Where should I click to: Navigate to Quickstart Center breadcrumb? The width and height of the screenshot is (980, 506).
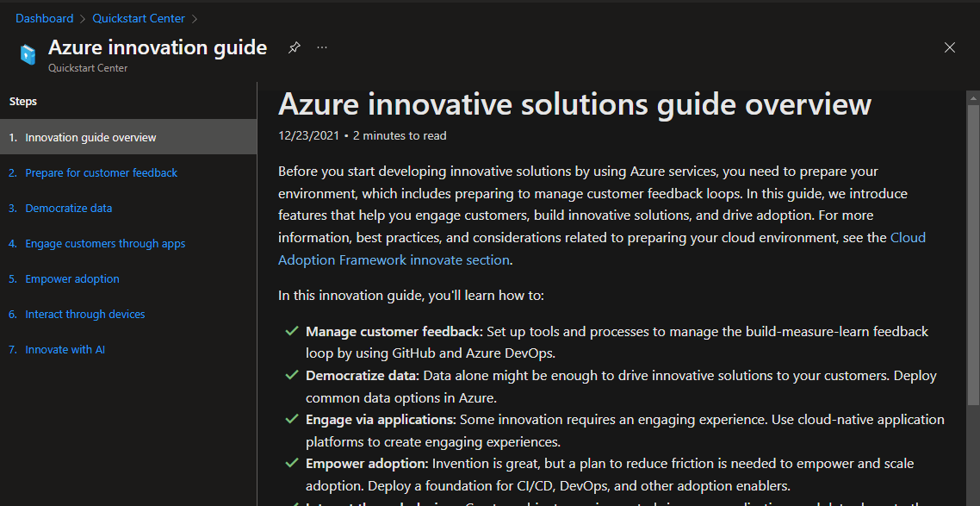click(139, 18)
